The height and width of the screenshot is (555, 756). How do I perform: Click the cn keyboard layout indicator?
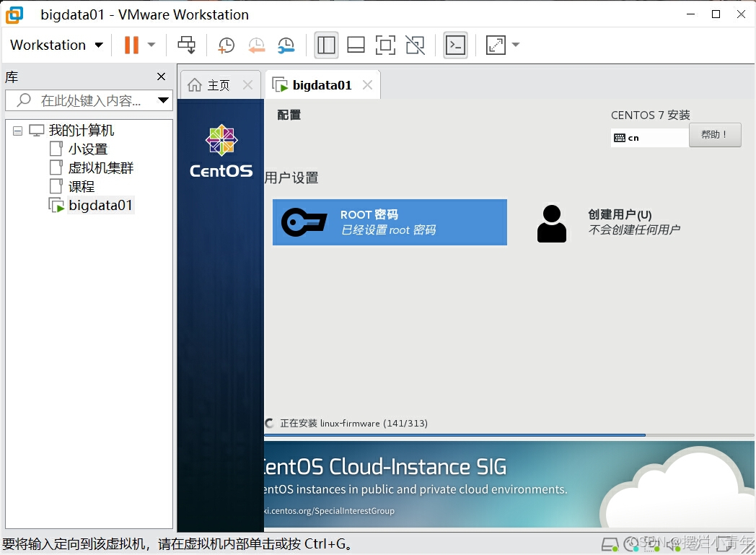[x=649, y=138]
